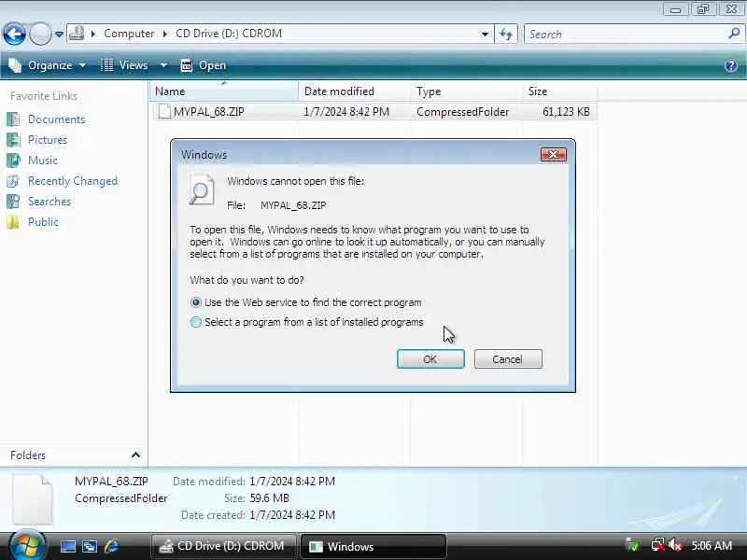Switch to CD Drive (D:) CDROM taskbar button
Viewport: 747px width, 560px height.
coord(224,546)
